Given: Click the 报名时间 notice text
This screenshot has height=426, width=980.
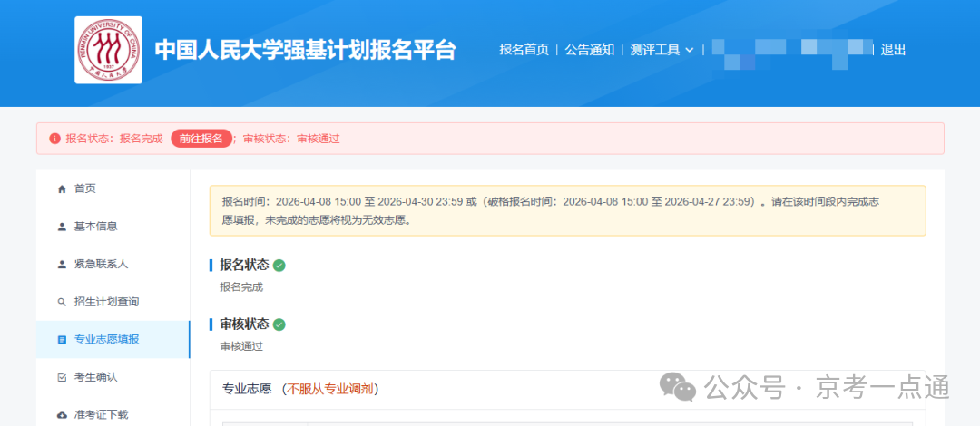Looking at the screenshot, I should [x=551, y=211].
